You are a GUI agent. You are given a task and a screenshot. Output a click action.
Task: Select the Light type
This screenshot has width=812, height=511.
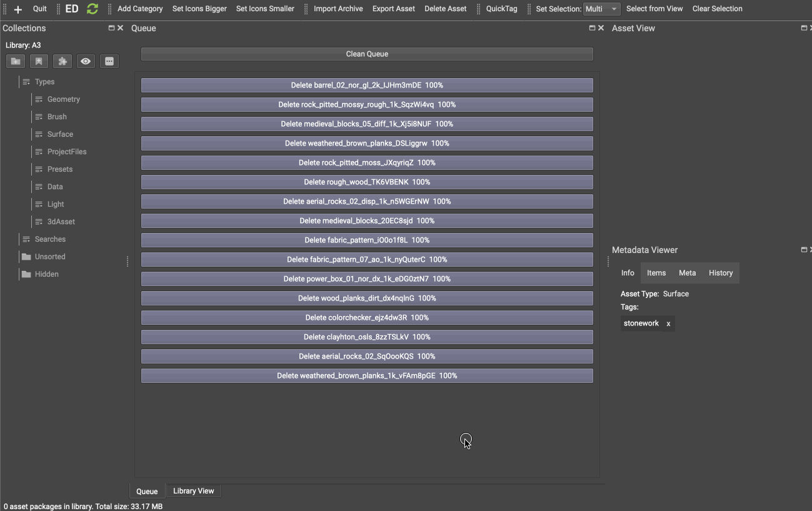(x=56, y=204)
